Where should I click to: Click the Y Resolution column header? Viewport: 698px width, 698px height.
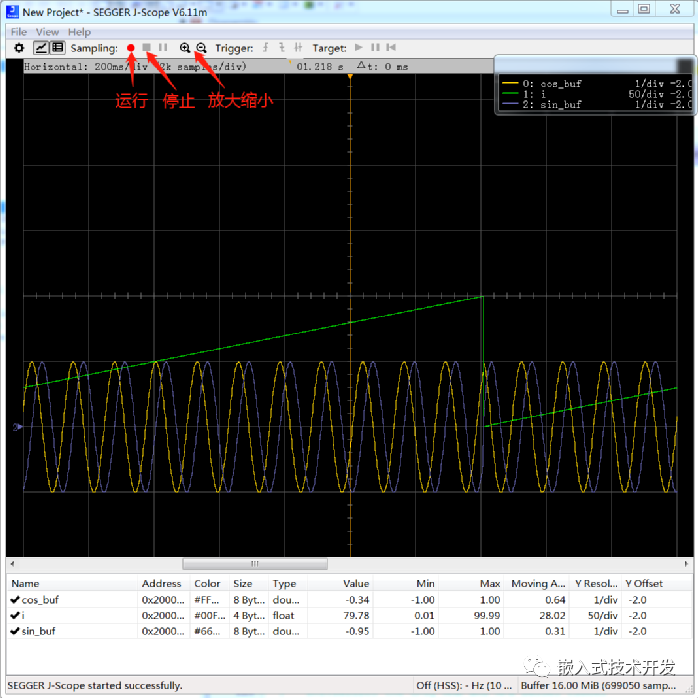tap(596, 583)
